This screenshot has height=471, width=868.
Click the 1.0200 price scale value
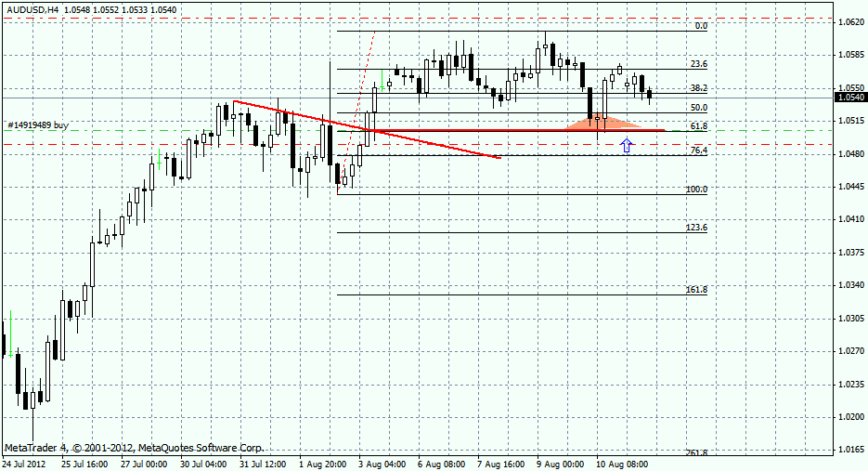851,417
